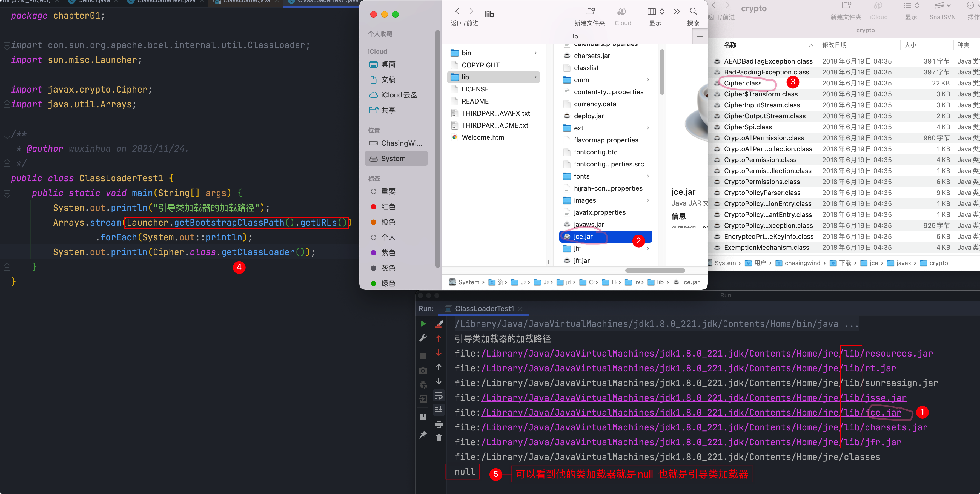Click the green Rerun button
Screen dimensions: 980x494
[x=423, y=324]
